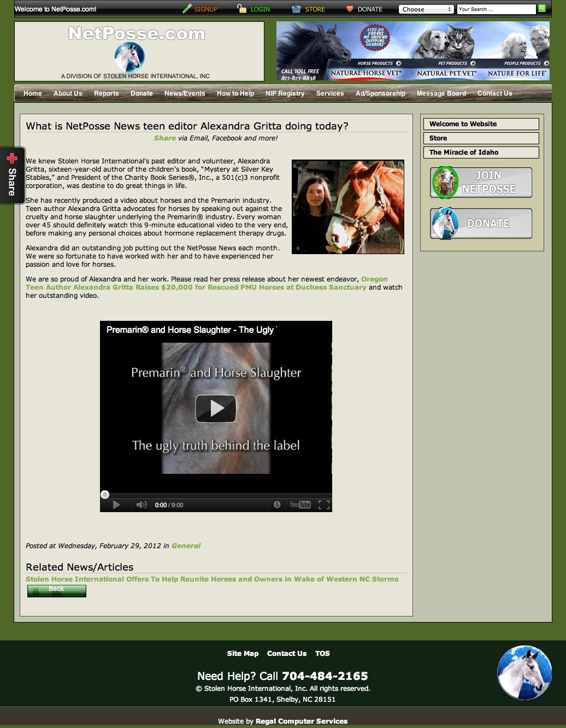Image resolution: width=566 pixels, height=728 pixels.
Task: Open the Ad/Sponsorship menu
Action: [x=380, y=93]
